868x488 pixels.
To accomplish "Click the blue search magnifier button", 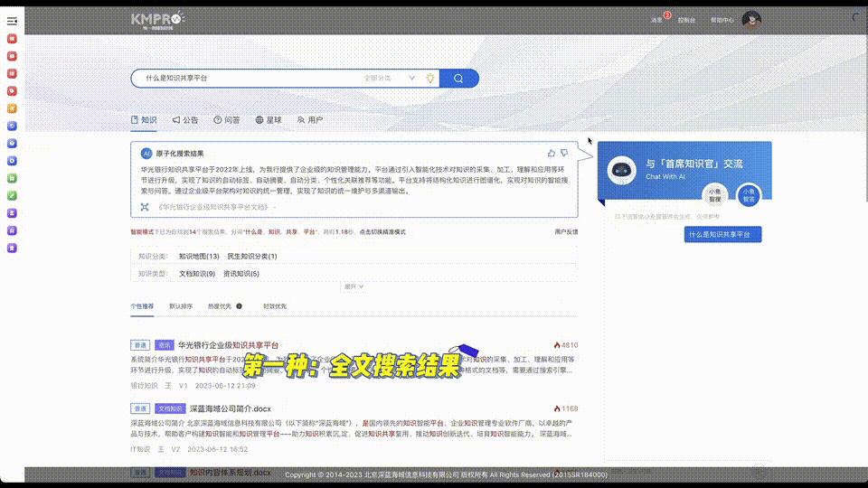I will click(459, 79).
